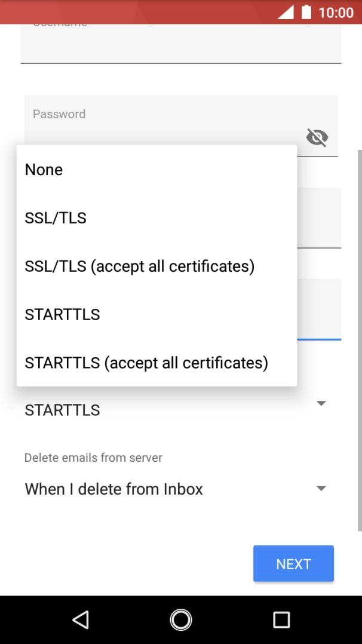Click the vertical scrollbar on right edge
The height and width of the screenshot is (644, 362).
359,341
